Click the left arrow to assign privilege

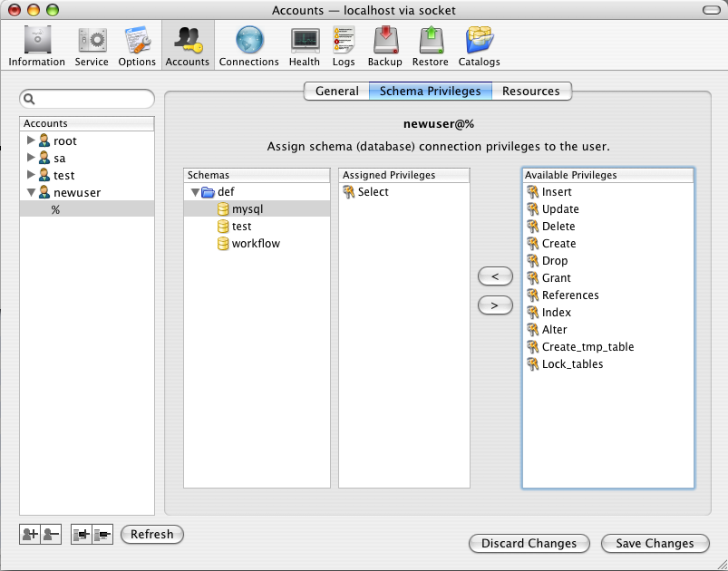[x=495, y=277]
